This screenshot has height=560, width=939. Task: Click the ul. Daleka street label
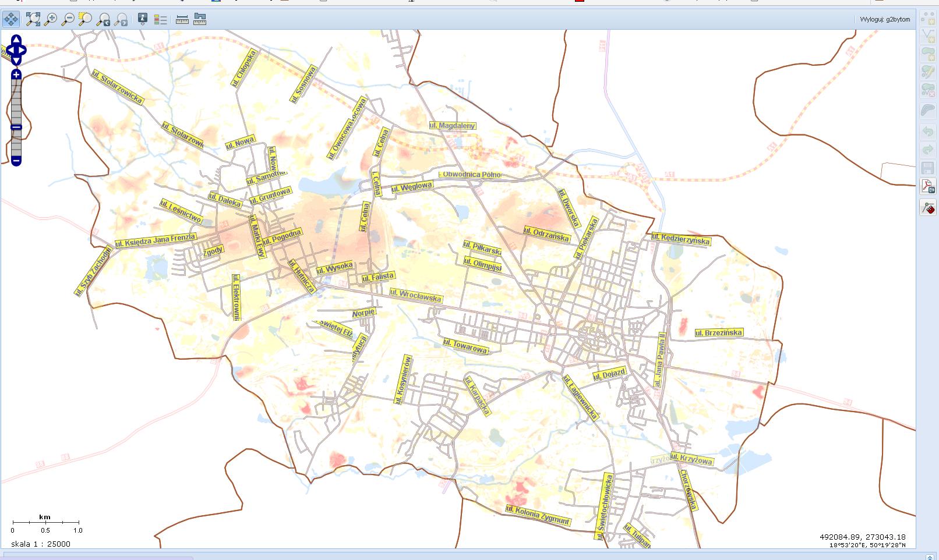[x=225, y=200]
